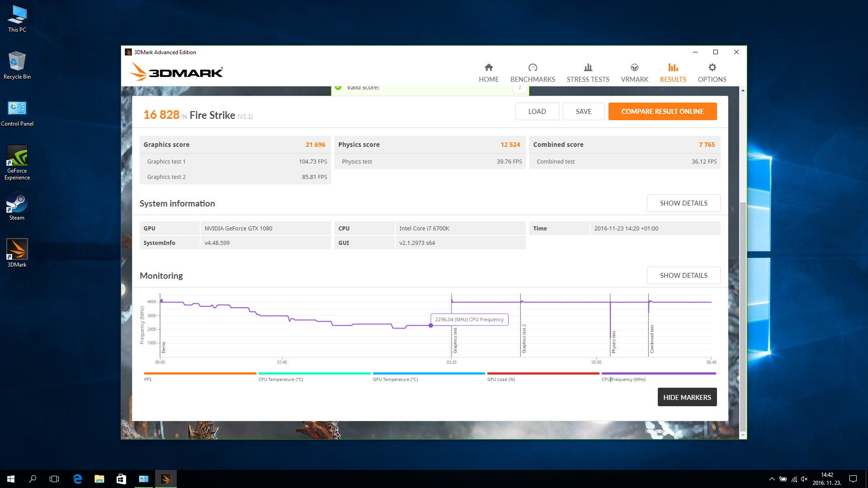
Task: Show details for Monitoring section
Action: [684, 276]
